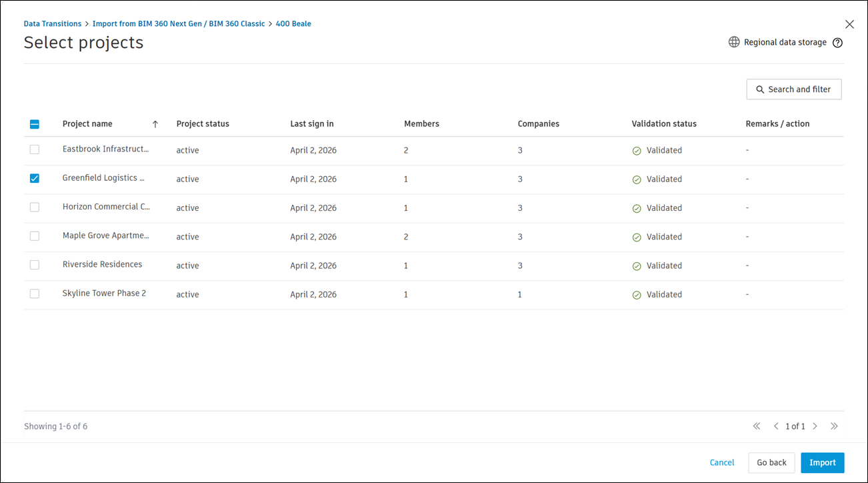Click members count 1 in Greenfield Logistics row
This screenshot has height=483, width=868.
coord(406,179)
